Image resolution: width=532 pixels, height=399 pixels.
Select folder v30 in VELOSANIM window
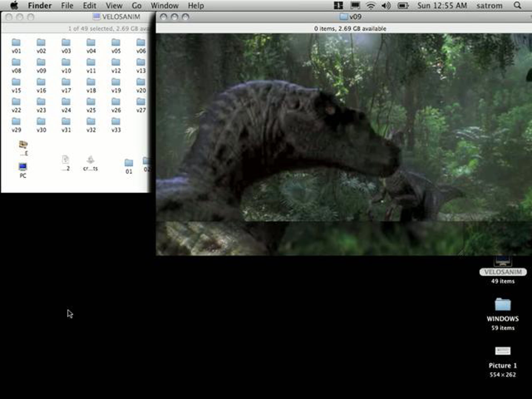tap(41, 125)
